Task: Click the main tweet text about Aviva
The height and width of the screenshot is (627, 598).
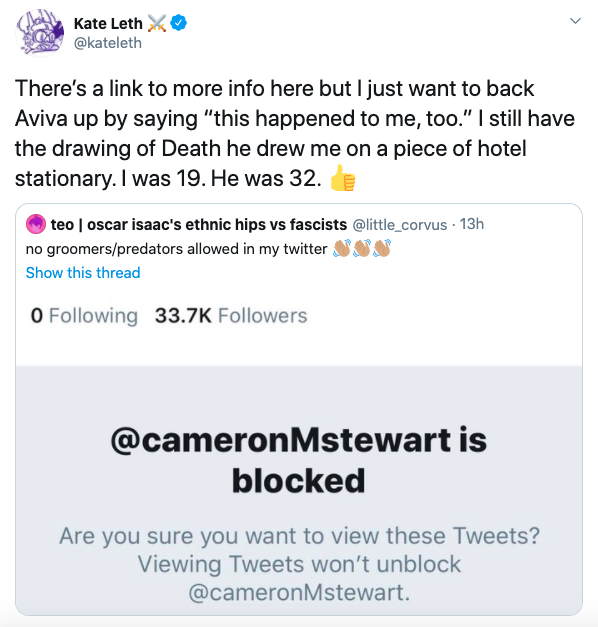Action: tap(295, 133)
